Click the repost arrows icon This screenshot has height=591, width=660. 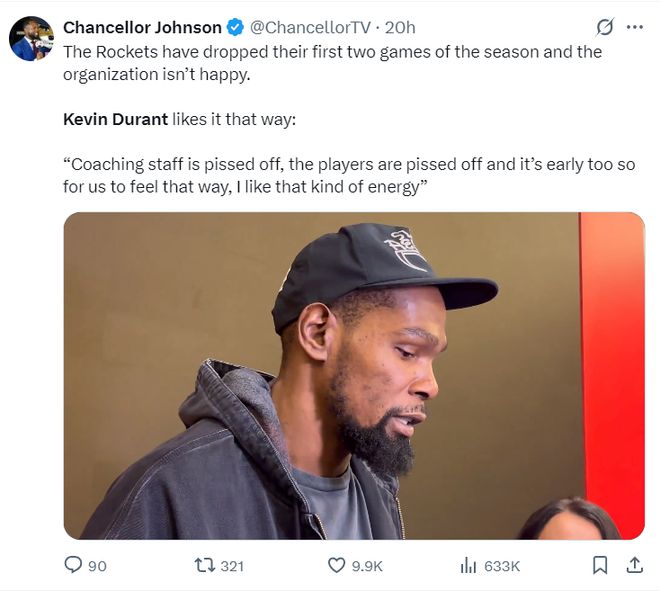[x=204, y=566]
